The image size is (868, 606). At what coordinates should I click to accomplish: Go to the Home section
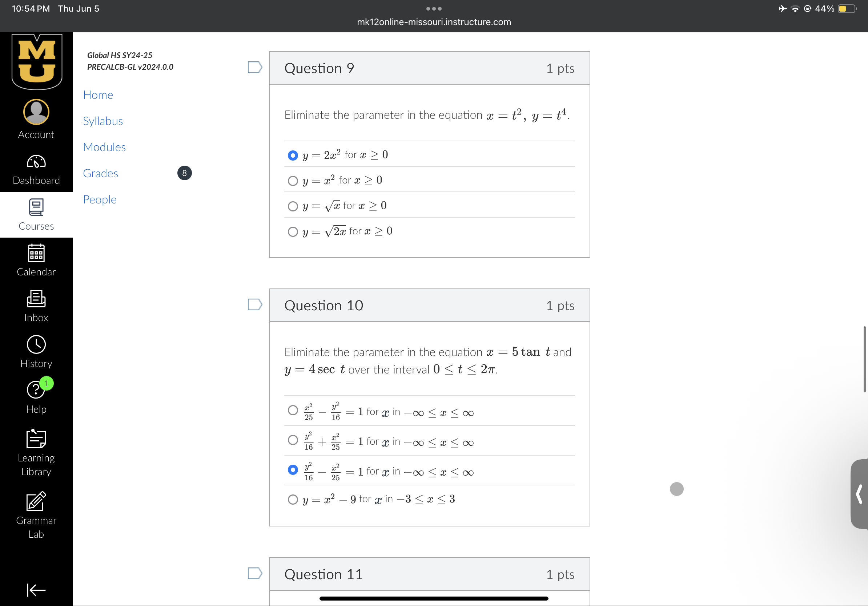click(98, 95)
